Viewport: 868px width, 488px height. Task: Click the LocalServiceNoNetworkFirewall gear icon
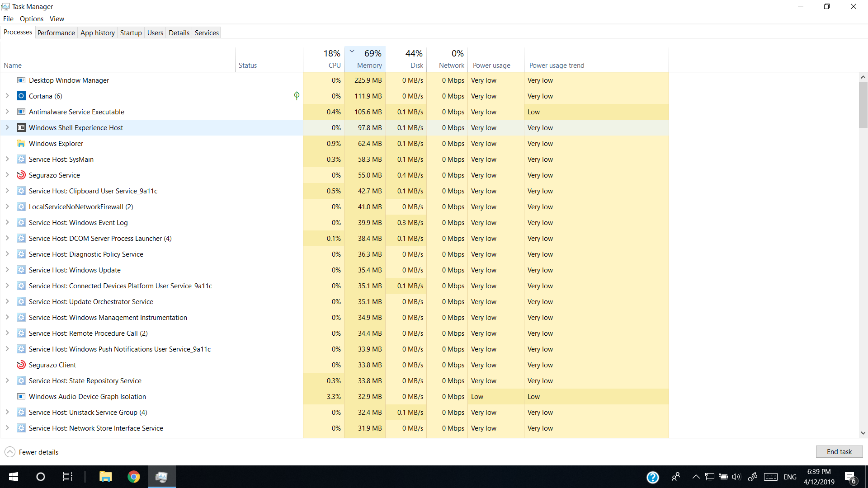[21, 207]
